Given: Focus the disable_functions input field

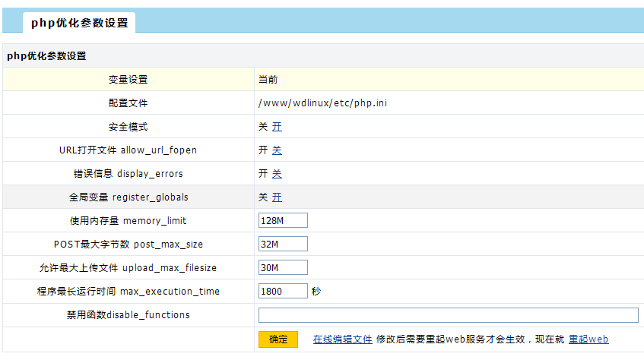Looking at the screenshot, I should tap(448, 315).
